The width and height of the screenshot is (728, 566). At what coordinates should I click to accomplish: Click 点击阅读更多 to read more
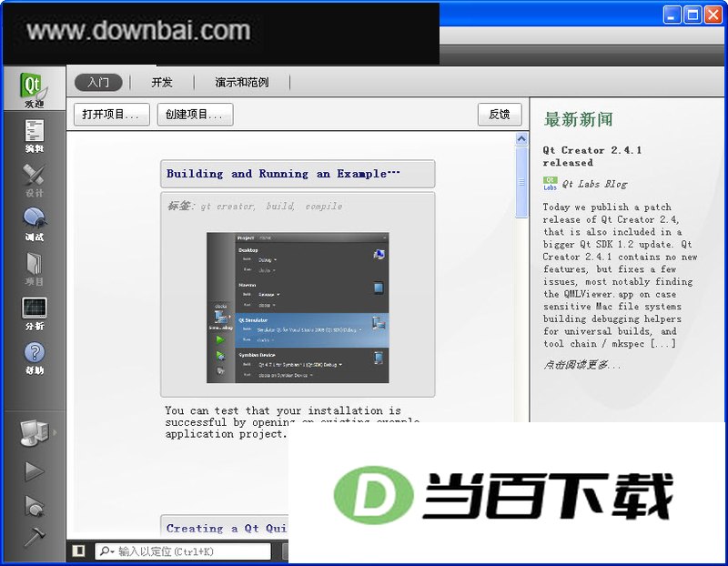(x=581, y=365)
